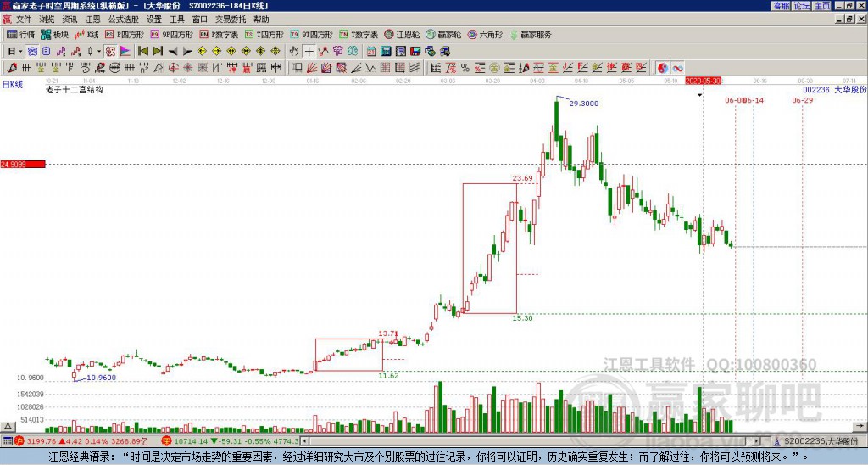
Task: Switch to K线 chart view
Action: [86, 34]
